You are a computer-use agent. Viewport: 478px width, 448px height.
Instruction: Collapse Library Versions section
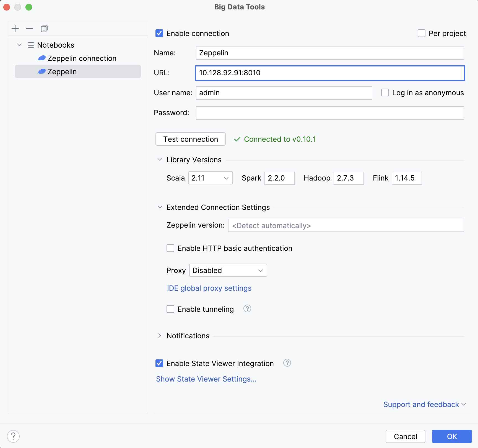pos(160,160)
